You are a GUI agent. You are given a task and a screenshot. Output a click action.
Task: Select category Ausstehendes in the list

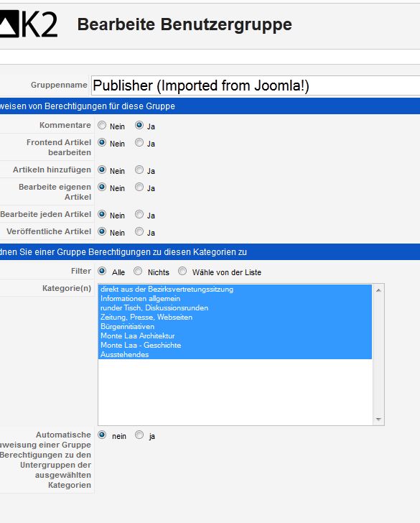click(x=235, y=355)
